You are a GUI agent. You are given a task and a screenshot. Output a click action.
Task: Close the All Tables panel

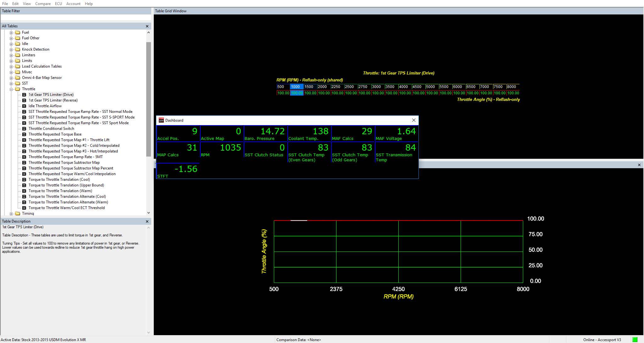click(147, 26)
